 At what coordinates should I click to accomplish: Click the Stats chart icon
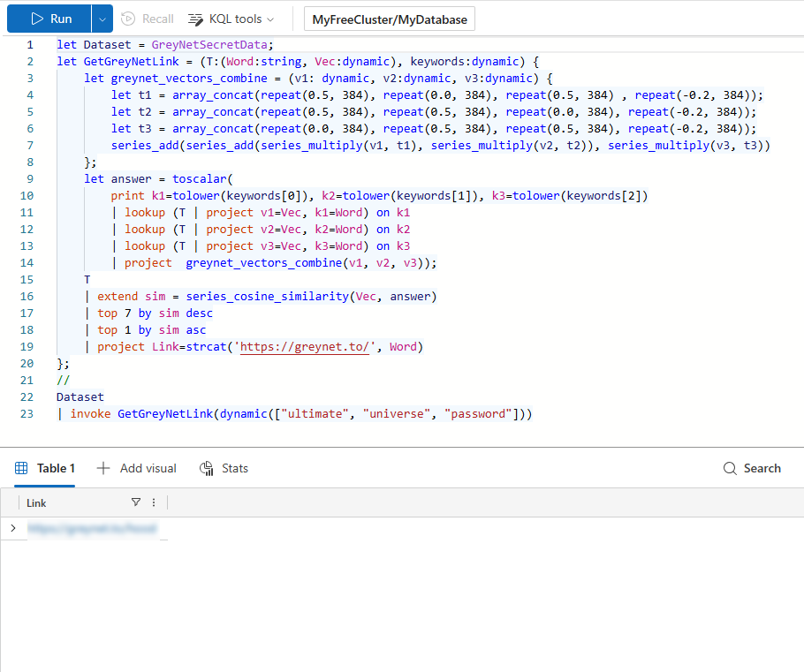(206, 468)
